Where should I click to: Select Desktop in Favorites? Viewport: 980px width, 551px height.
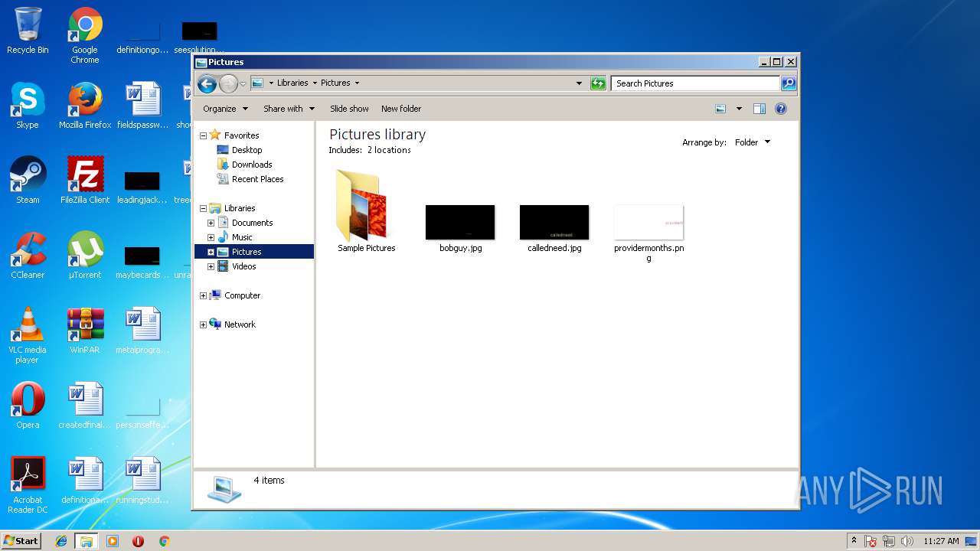[x=247, y=150]
